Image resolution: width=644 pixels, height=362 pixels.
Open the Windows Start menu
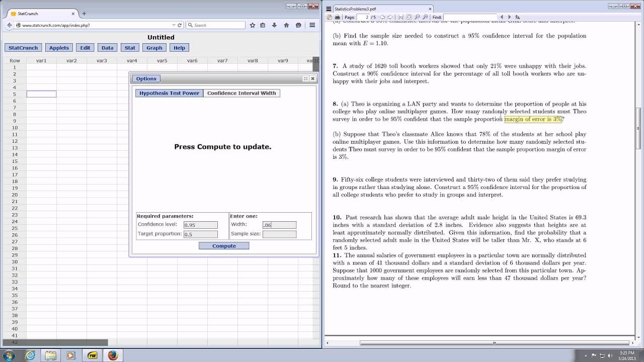point(10,355)
